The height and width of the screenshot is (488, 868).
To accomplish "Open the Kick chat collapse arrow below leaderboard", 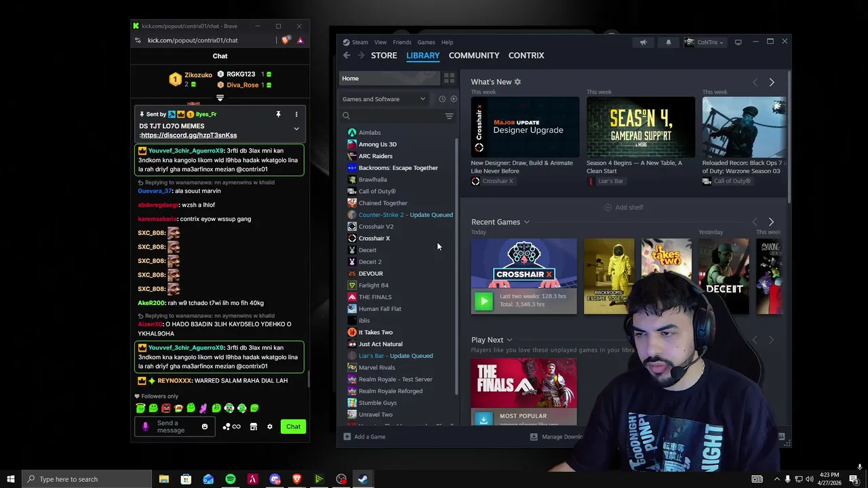I will (x=220, y=98).
